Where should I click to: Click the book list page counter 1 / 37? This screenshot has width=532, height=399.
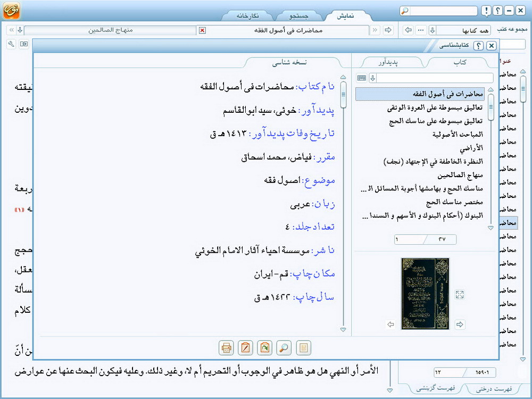coord(425,239)
